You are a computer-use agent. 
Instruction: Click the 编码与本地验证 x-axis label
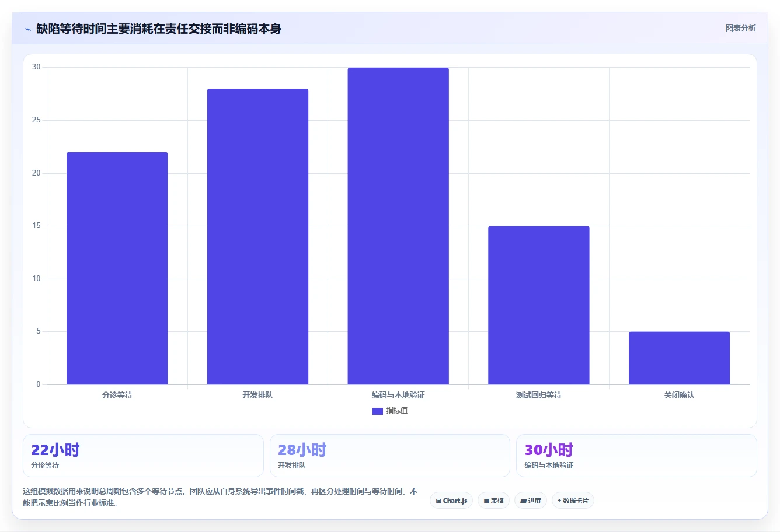coord(398,395)
